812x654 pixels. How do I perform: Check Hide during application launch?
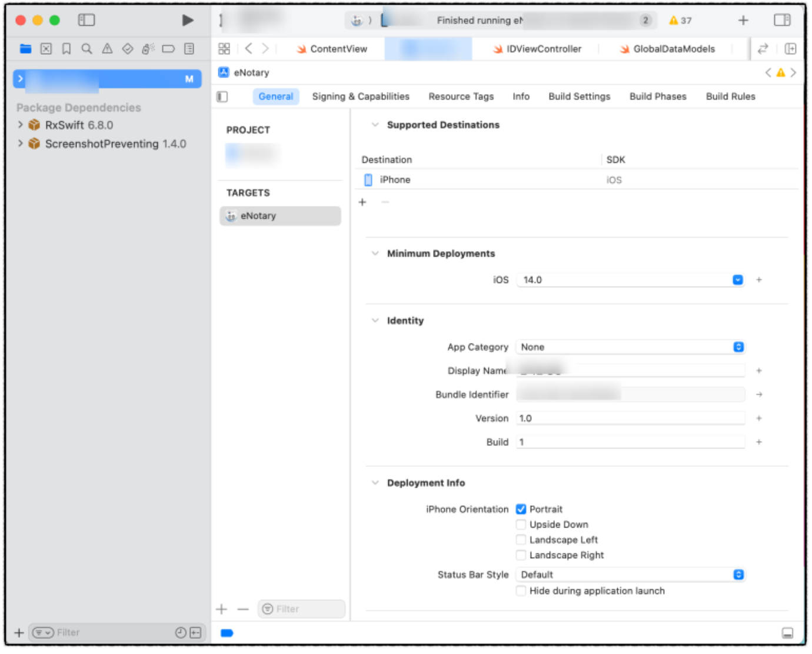coord(521,591)
